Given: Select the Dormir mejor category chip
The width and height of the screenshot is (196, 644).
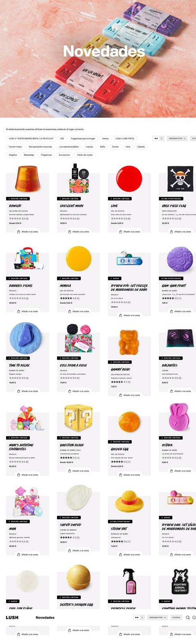Looking at the screenshot, I should [15, 147].
